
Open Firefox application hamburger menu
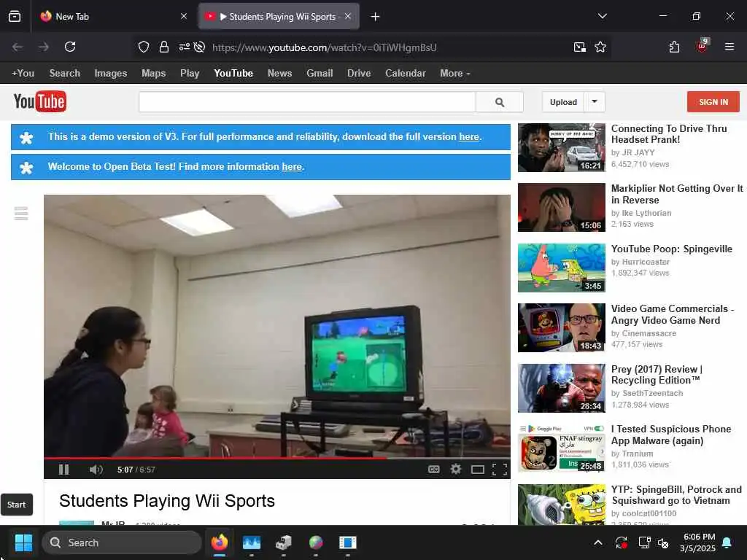coord(729,47)
